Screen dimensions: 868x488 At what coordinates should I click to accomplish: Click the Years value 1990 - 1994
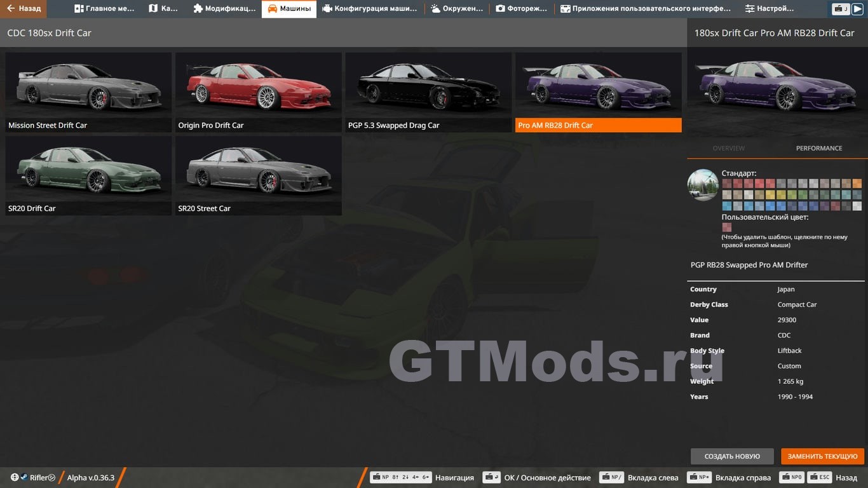(x=795, y=396)
